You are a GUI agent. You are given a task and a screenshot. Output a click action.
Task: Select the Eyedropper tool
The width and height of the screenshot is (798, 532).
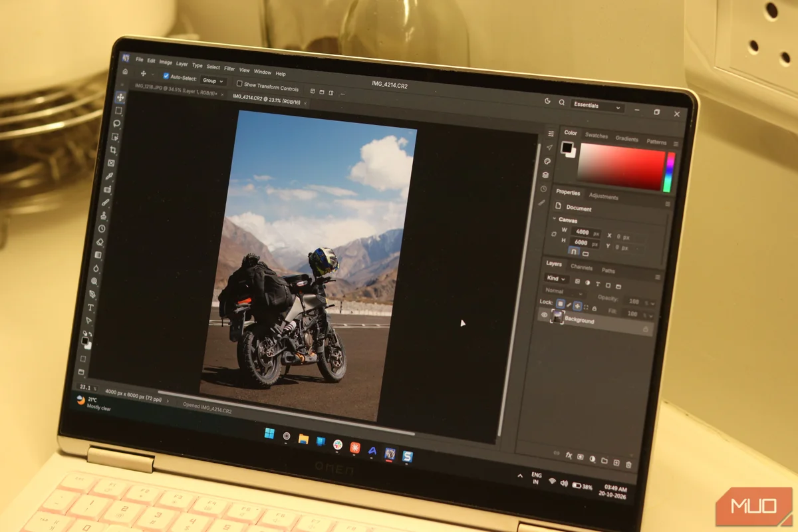pos(110,176)
